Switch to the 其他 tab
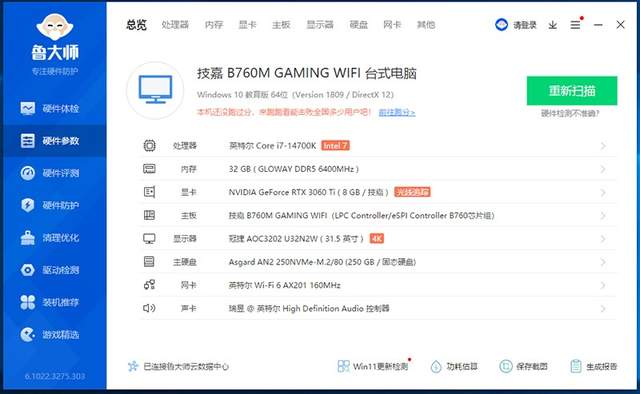Image resolution: width=640 pixels, height=394 pixels. pos(426,25)
